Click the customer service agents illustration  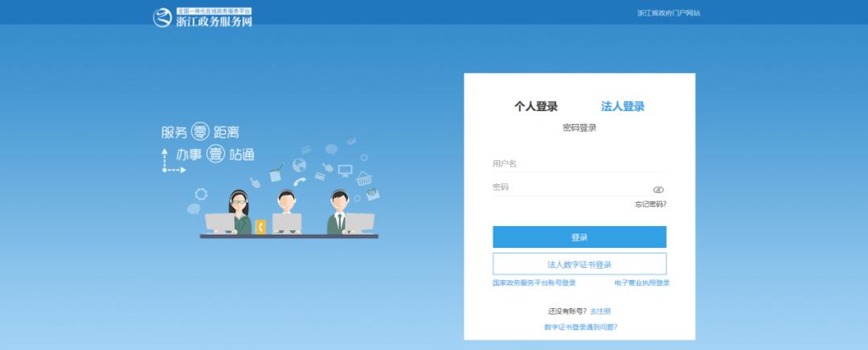tap(289, 213)
